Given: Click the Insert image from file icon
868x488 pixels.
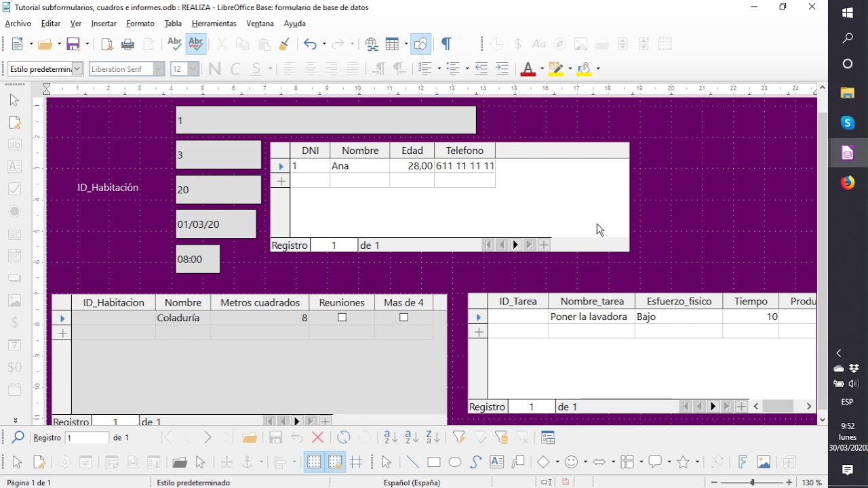Looking at the screenshot, I should (x=764, y=462).
